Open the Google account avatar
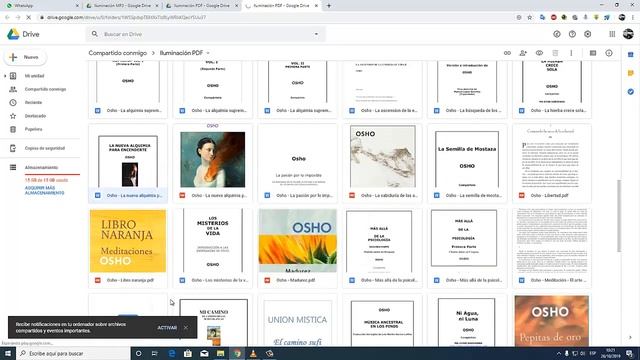 [x=629, y=34]
